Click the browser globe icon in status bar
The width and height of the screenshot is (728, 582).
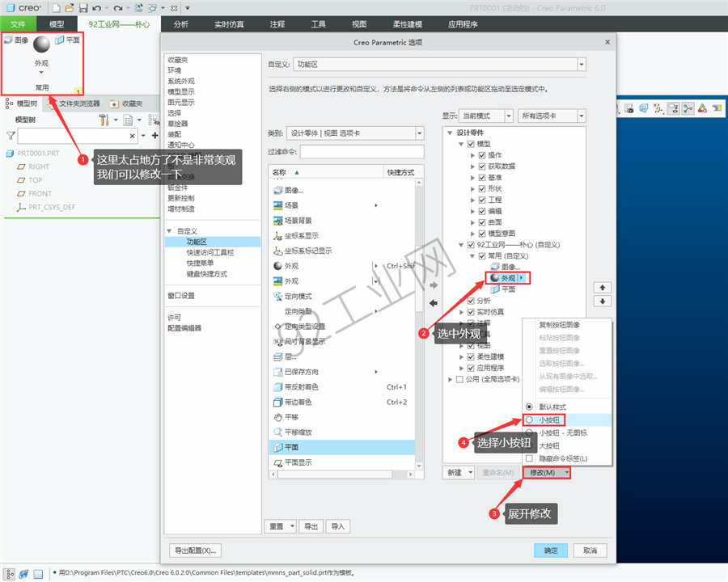point(23,574)
